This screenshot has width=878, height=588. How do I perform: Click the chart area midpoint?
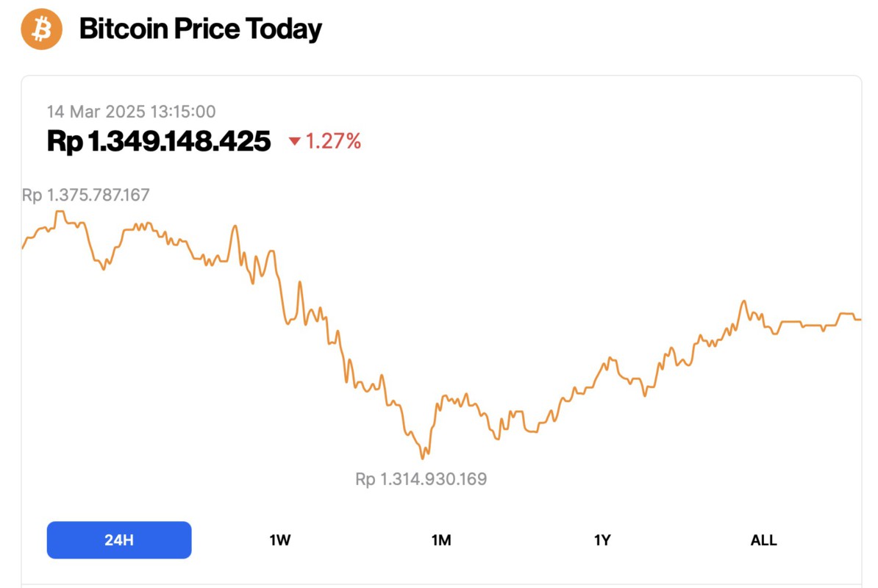click(x=441, y=331)
